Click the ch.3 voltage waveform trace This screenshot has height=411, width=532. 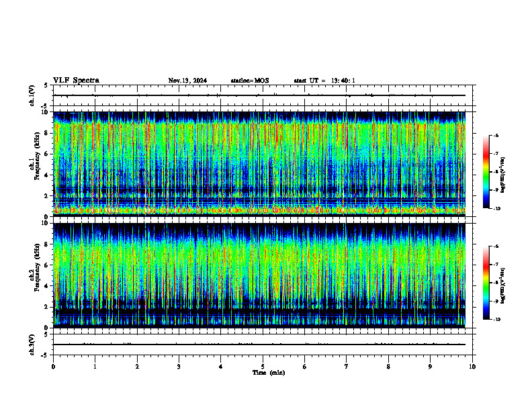click(259, 345)
